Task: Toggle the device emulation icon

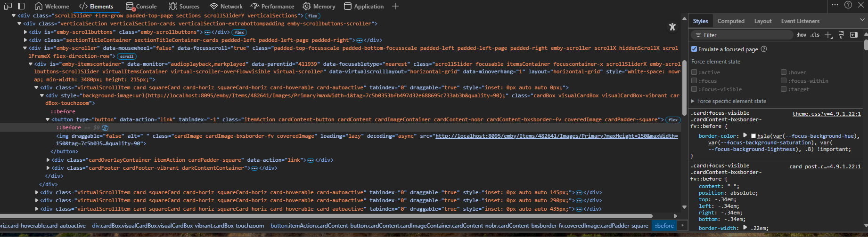Action: (21, 6)
